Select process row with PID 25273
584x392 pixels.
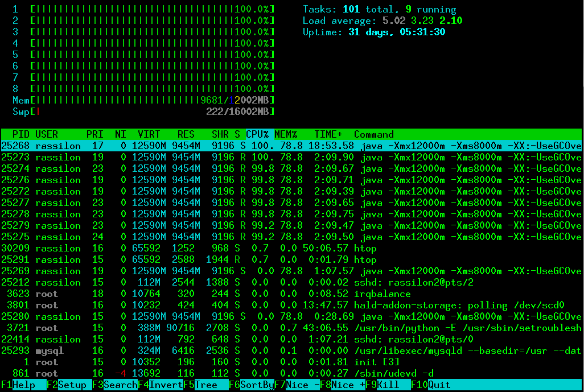(291, 157)
